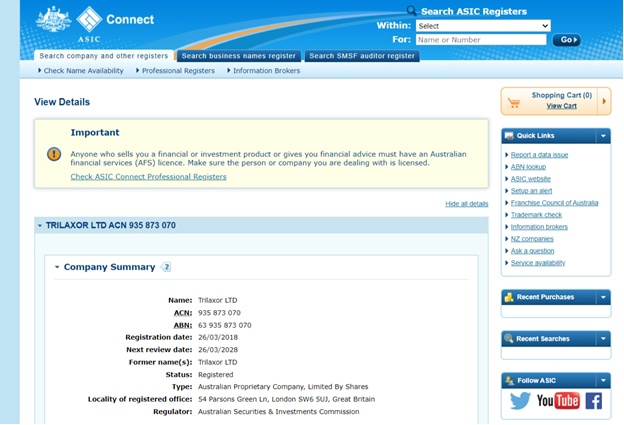Open the ASIC website link
624x425 pixels.
pos(530,179)
